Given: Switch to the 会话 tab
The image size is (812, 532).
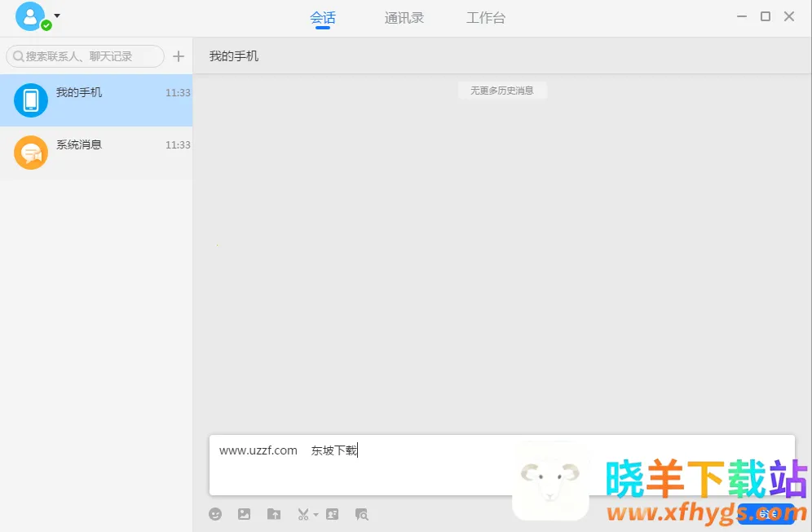Looking at the screenshot, I should click(x=323, y=18).
